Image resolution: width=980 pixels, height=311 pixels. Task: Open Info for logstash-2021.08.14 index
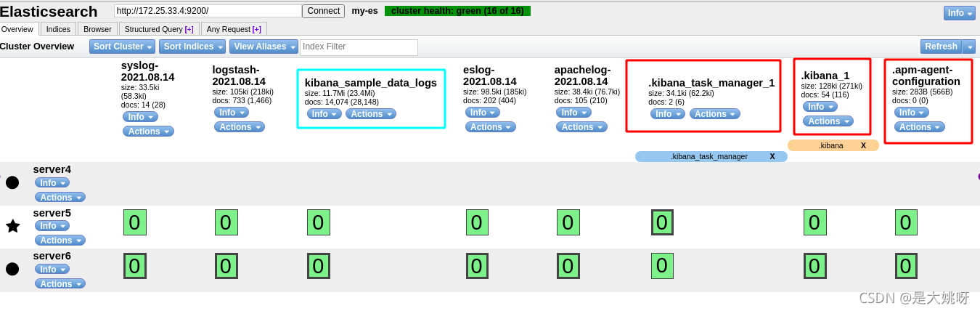click(232, 113)
